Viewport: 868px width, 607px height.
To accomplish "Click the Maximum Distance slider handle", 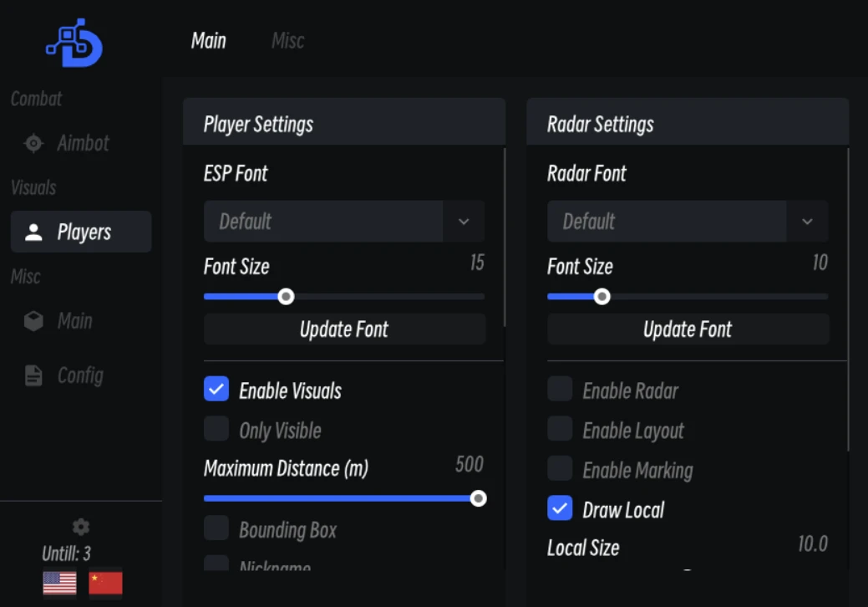I will 479,498.
